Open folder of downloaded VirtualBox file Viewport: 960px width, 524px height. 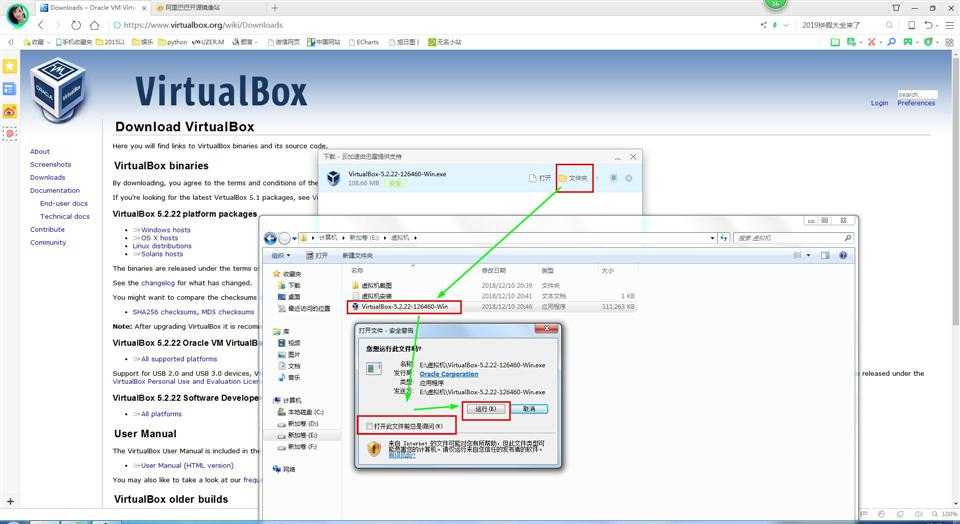tap(574, 178)
